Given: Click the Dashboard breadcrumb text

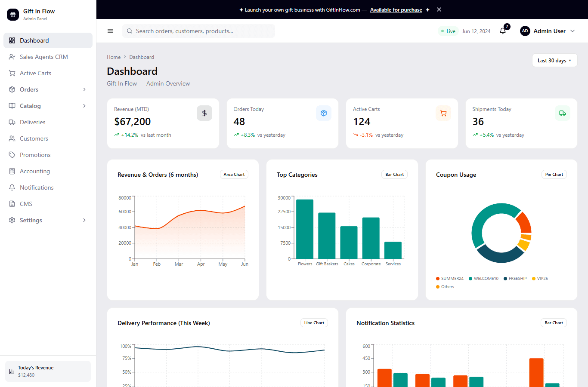Looking at the screenshot, I should click(142, 57).
